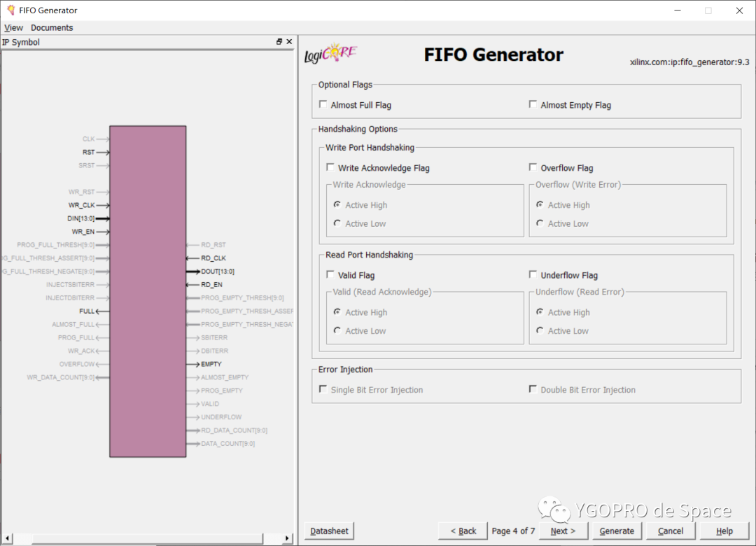Image resolution: width=756 pixels, height=546 pixels.
Task: Close the FIFO Generator window
Action: click(739, 10)
